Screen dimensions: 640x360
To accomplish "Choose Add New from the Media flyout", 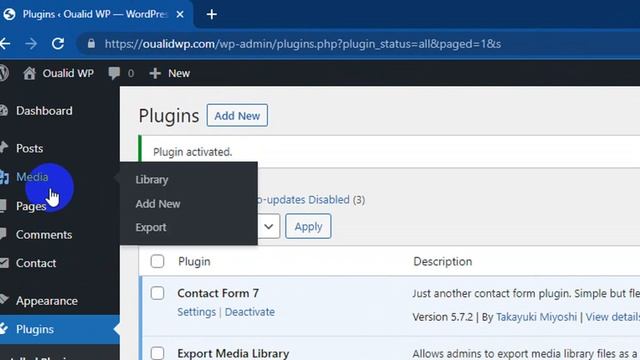I will click(x=158, y=204).
